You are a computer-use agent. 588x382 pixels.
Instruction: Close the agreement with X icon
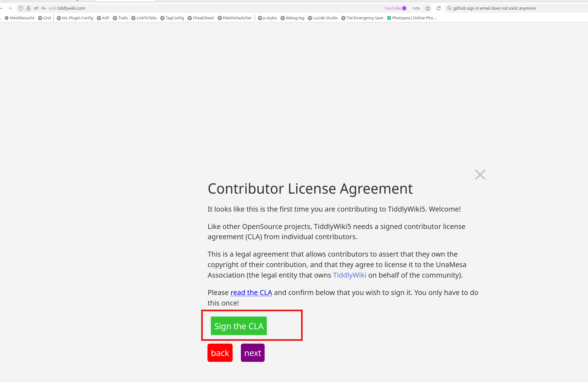480,175
